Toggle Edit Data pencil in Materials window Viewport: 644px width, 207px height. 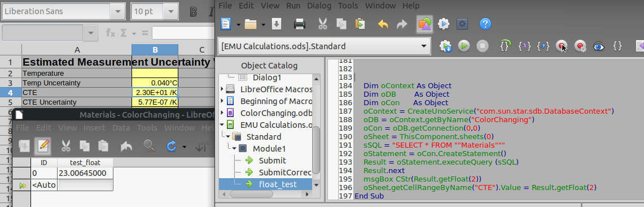(43, 146)
